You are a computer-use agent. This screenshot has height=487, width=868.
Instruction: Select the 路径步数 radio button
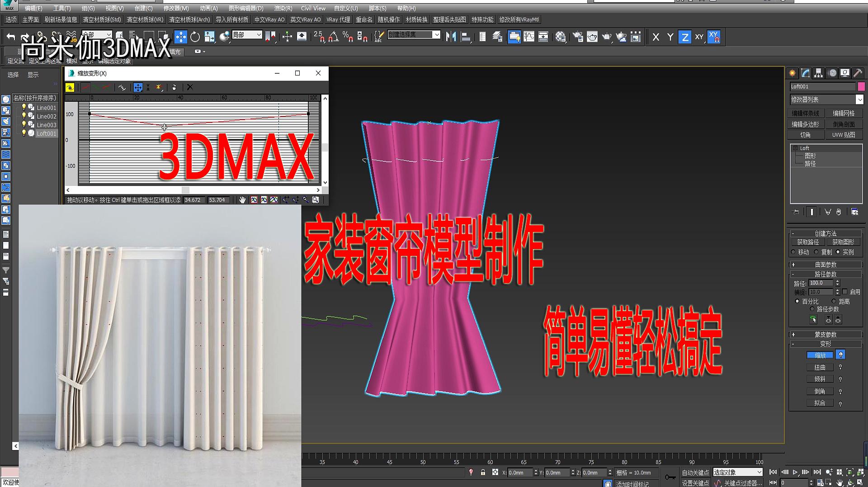[812, 309]
